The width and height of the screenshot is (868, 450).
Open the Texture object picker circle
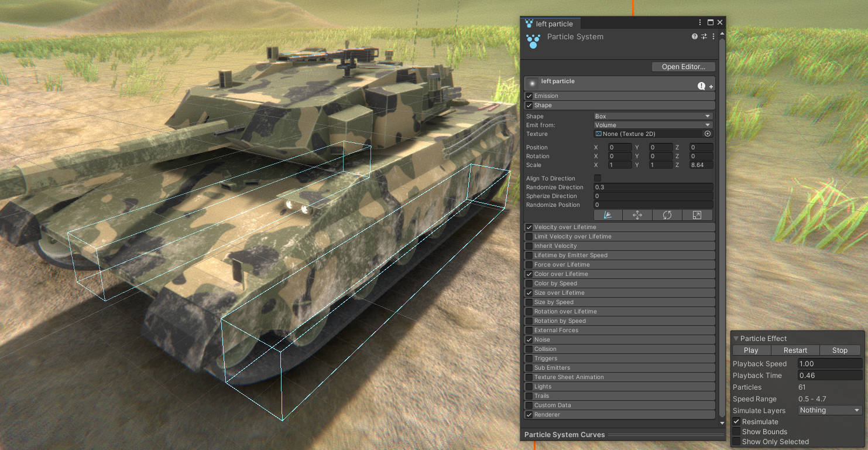(x=708, y=134)
